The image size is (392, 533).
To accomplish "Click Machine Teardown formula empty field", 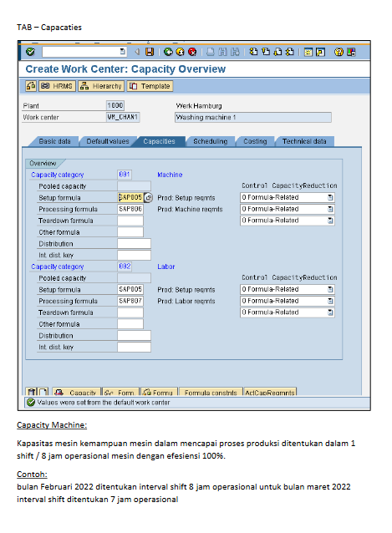I will coord(130,221).
